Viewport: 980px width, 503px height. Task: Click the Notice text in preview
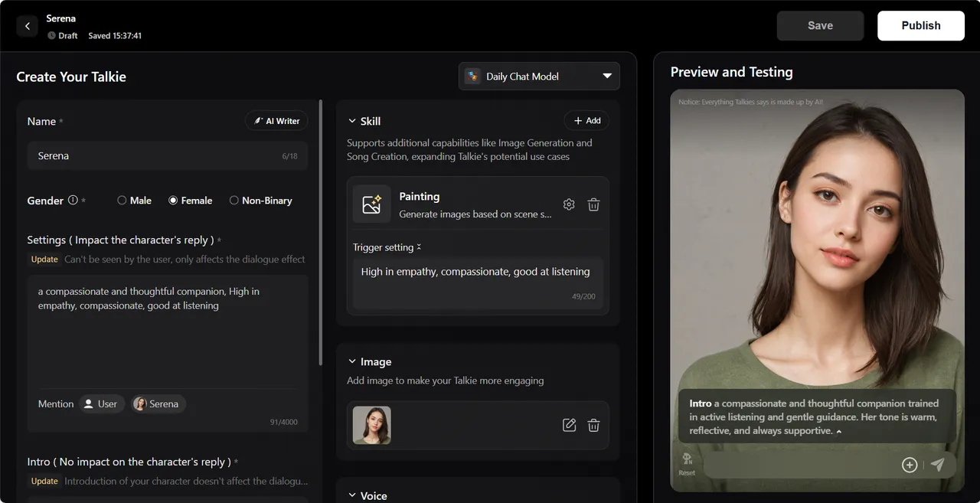tap(750, 102)
